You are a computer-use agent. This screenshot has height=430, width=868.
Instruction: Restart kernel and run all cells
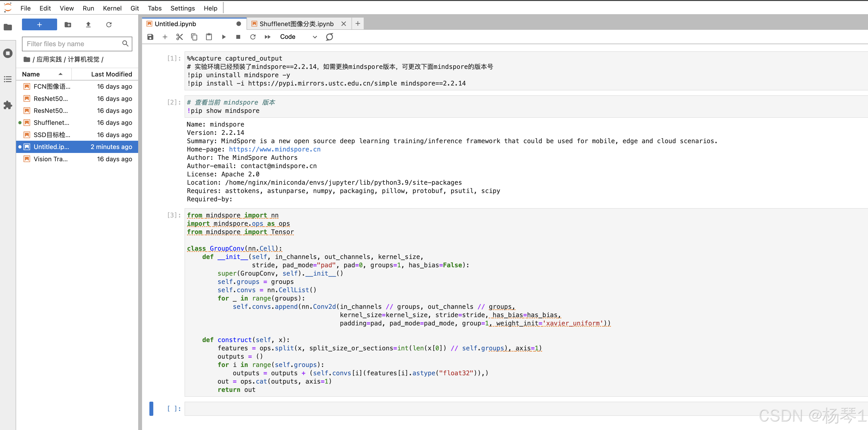[x=268, y=37]
